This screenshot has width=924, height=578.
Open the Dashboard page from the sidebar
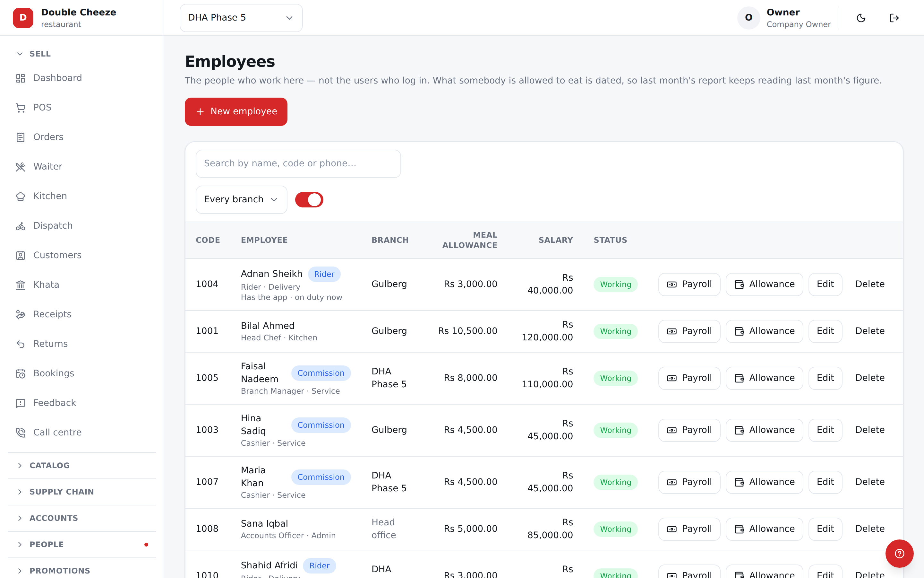click(82, 78)
